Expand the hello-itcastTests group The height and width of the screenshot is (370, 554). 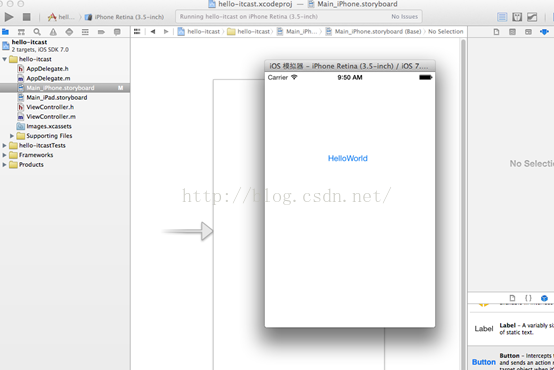pos(4,145)
